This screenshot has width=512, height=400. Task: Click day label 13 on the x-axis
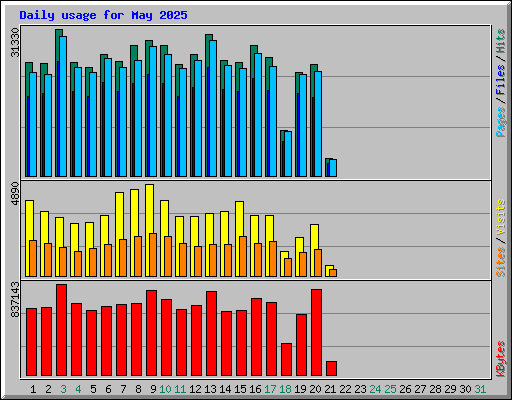tap(210, 389)
